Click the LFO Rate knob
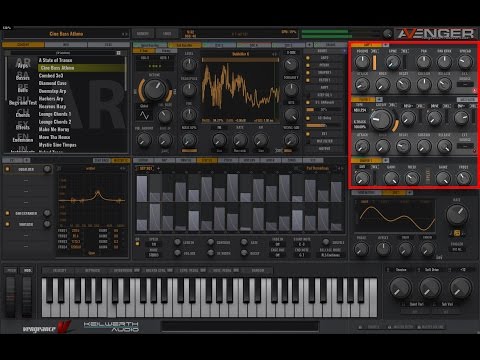This screenshot has width=480, height=360. (x=457, y=214)
